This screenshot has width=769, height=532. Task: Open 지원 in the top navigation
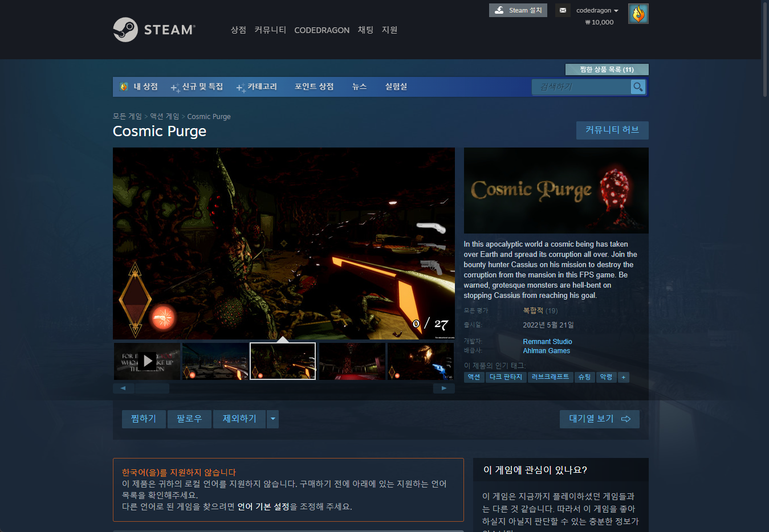coord(389,30)
